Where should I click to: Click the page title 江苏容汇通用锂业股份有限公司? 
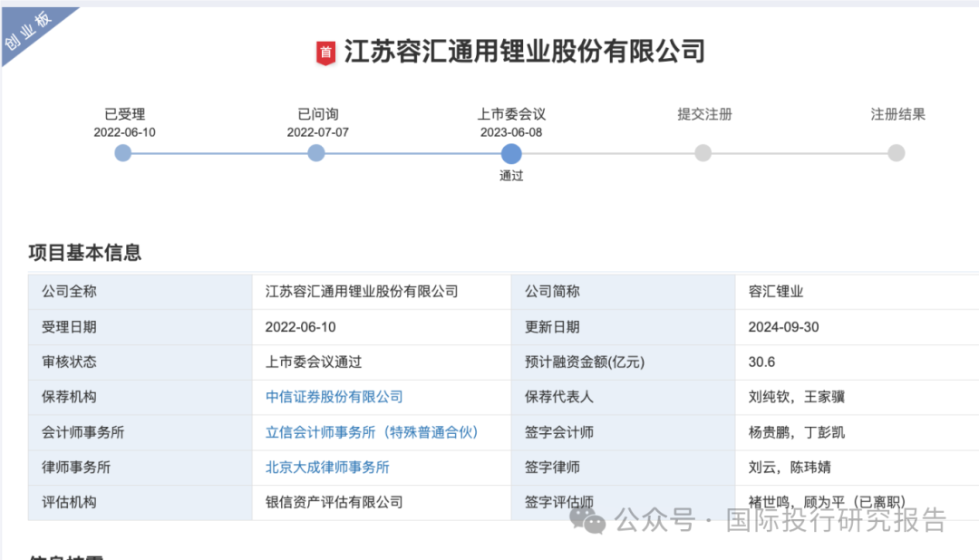pyautogui.click(x=525, y=51)
